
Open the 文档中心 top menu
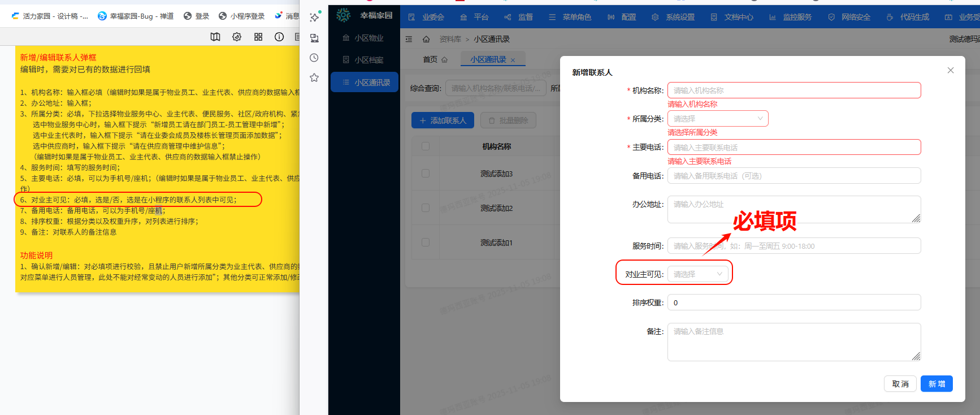(732, 17)
